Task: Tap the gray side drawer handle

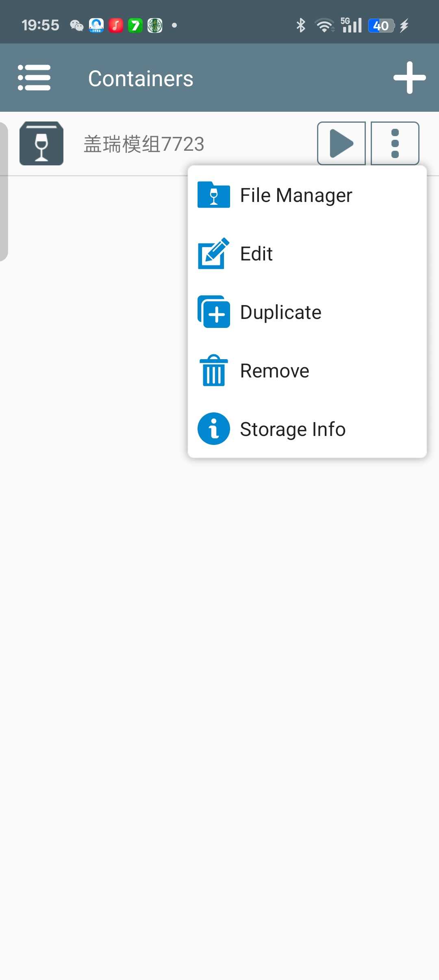Action: tap(4, 191)
